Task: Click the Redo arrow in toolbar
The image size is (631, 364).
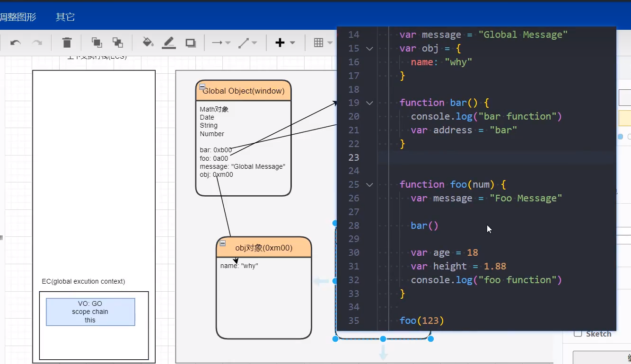Action: 37,43
